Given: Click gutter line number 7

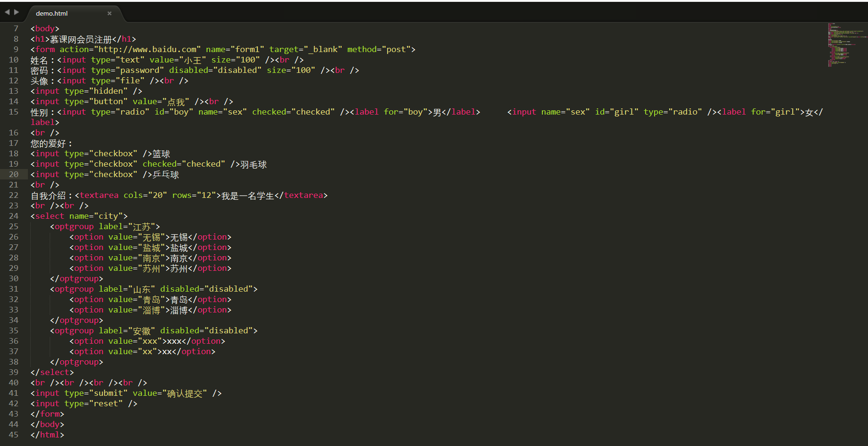Looking at the screenshot, I should click(16, 28).
